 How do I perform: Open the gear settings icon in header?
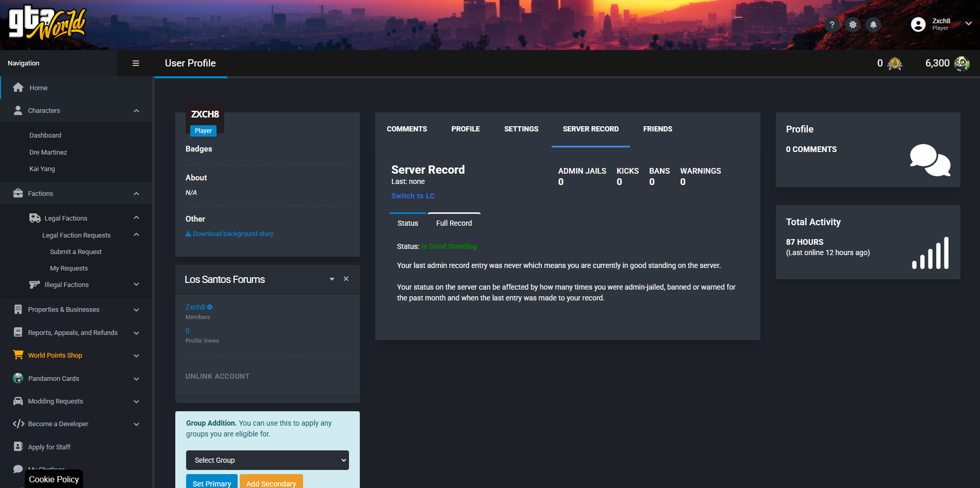(853, 25)
